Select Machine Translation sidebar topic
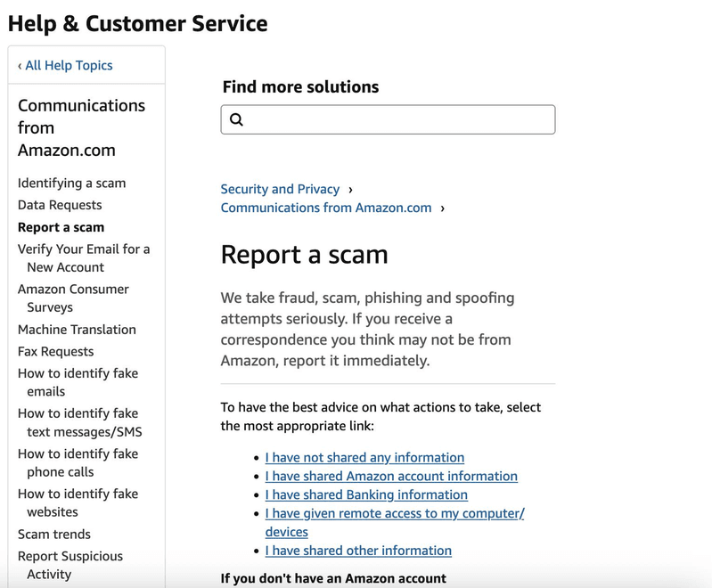 [x=77, y=330]
